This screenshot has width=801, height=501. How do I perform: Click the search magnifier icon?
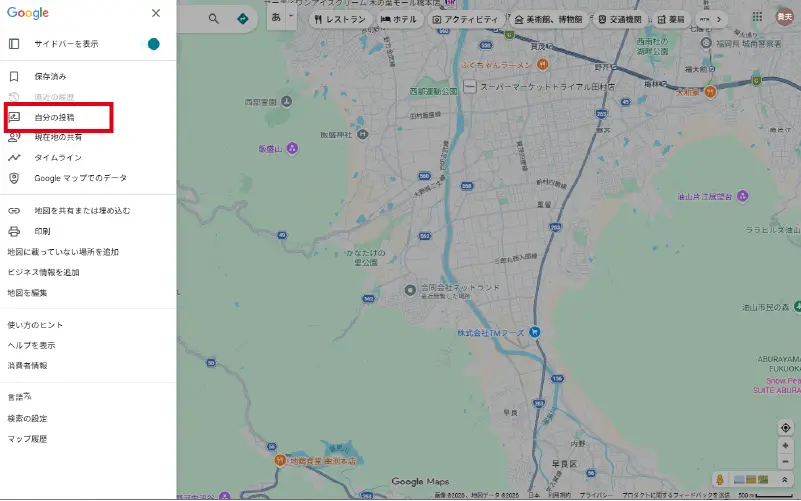[x=215, y=18]
